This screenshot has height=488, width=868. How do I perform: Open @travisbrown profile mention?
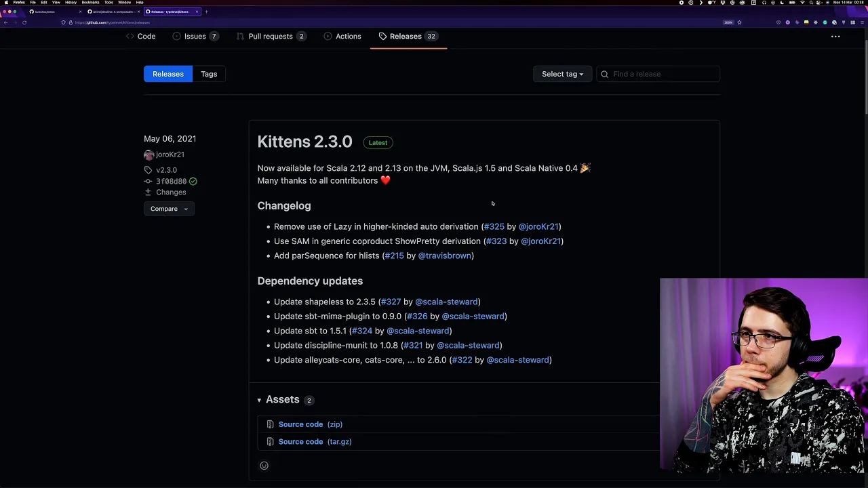click(445, 256)
